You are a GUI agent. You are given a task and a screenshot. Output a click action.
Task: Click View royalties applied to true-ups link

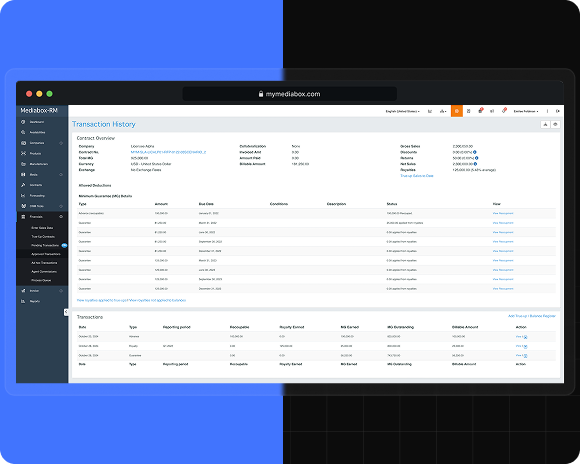[102, 300]
